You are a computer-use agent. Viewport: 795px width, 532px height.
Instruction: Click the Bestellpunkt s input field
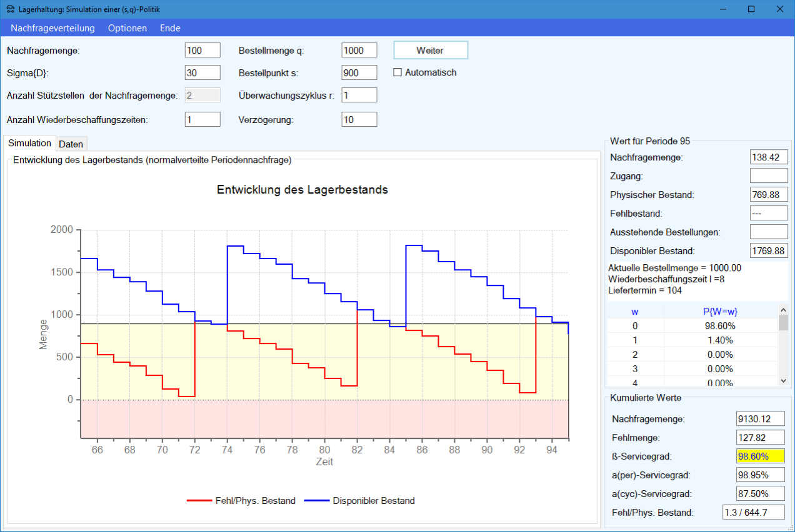pyautogui.click(x=359, y=73)
